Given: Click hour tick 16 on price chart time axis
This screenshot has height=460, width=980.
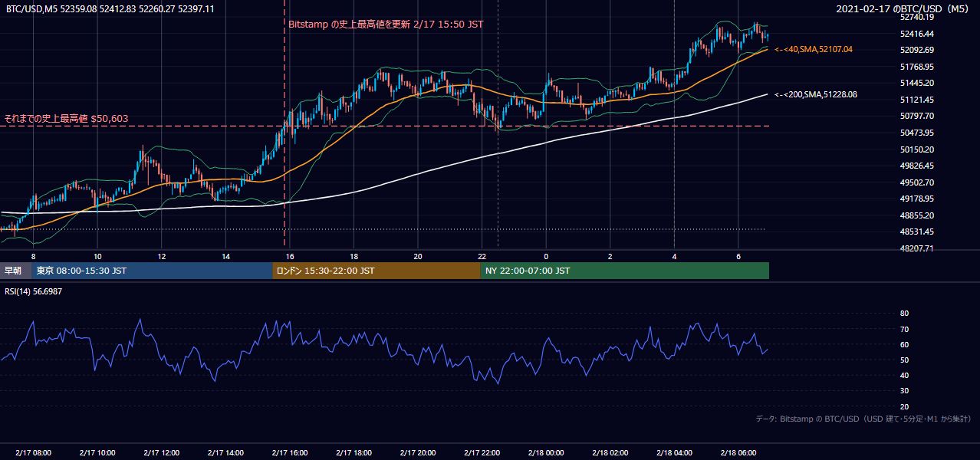Looking at the screenshot, I should [289, 256].
